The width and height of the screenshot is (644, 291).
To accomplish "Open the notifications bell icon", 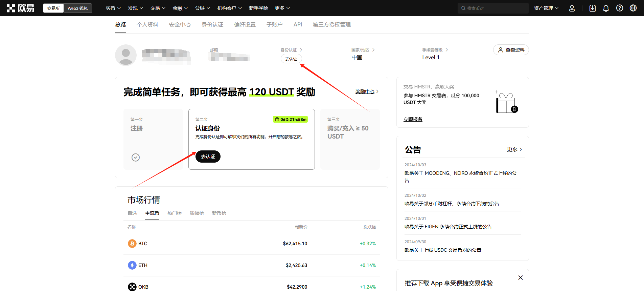I will (606, 8).
